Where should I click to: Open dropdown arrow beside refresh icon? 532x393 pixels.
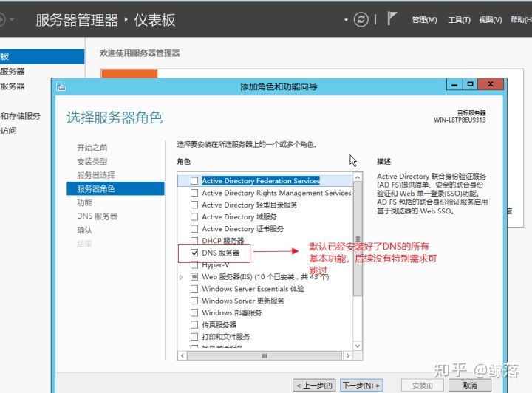coord(346,20)
